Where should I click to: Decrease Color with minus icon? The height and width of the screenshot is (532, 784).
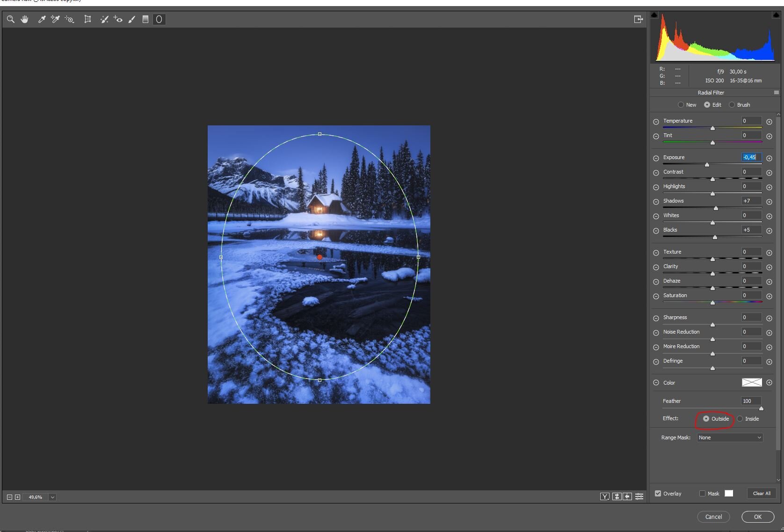(x=656, y=383)
